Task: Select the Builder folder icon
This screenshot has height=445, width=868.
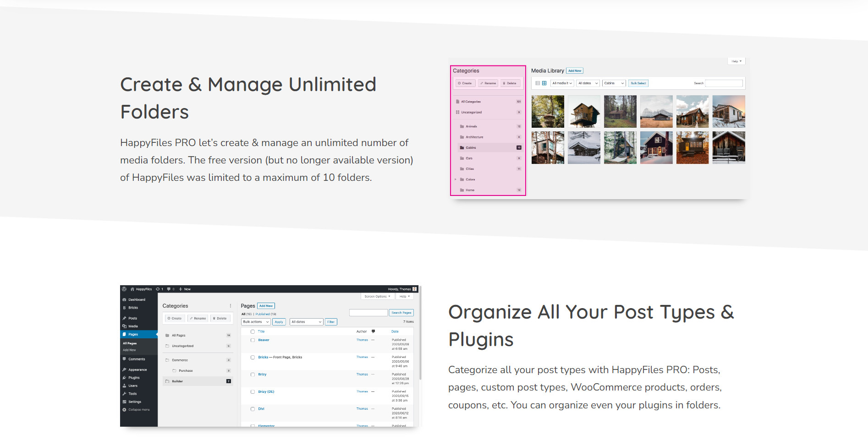Action: pyautogui.click(x=167, y=381)
